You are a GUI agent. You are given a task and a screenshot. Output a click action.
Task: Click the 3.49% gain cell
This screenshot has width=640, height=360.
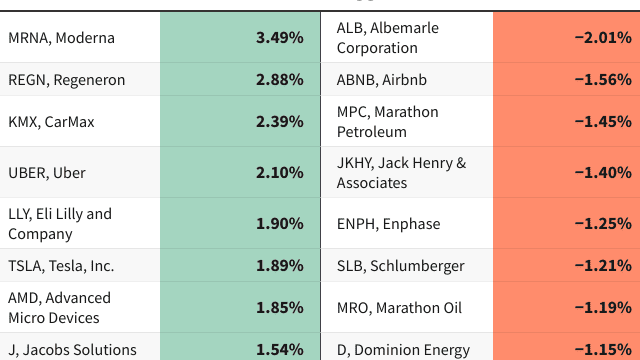[x=240, y=38]
